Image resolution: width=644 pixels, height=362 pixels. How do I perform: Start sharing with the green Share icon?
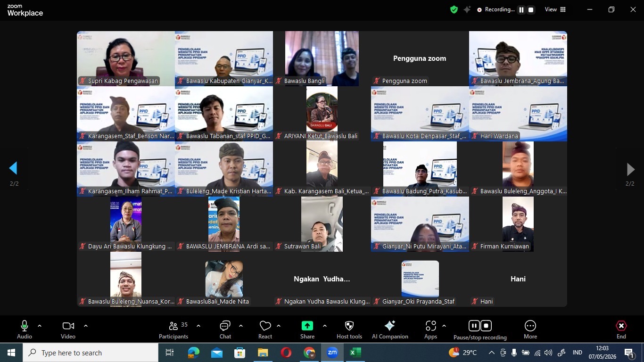[x=307, y=326]
